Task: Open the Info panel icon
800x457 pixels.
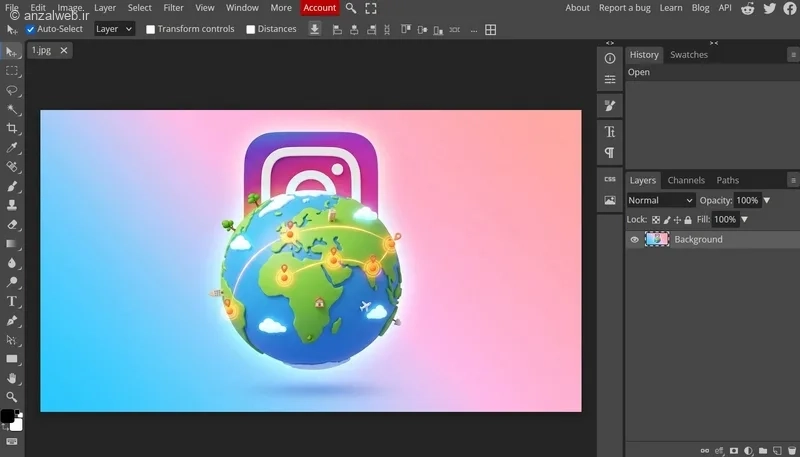Action: coord(610,59)
